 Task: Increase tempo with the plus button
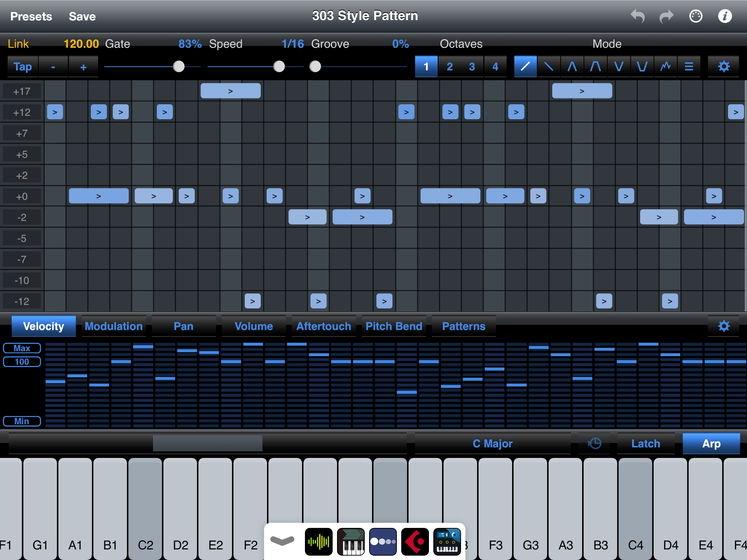pos(84,66)
